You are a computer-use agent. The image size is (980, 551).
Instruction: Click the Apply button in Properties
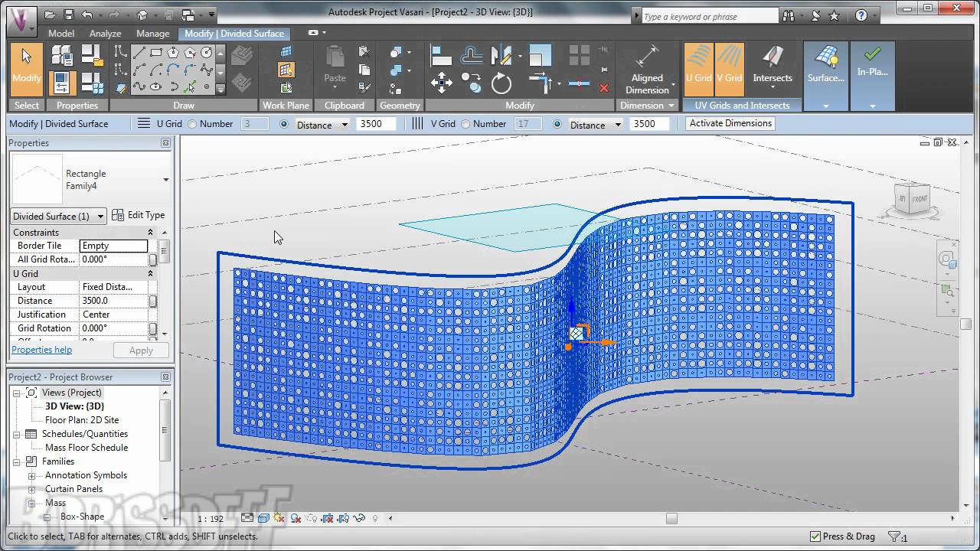(x=141, y=350)
